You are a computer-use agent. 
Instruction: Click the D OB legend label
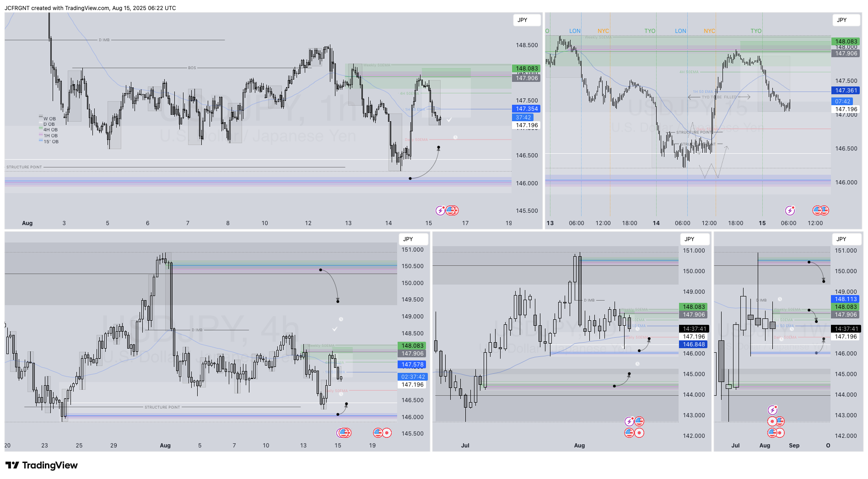[x=49, y=124]
